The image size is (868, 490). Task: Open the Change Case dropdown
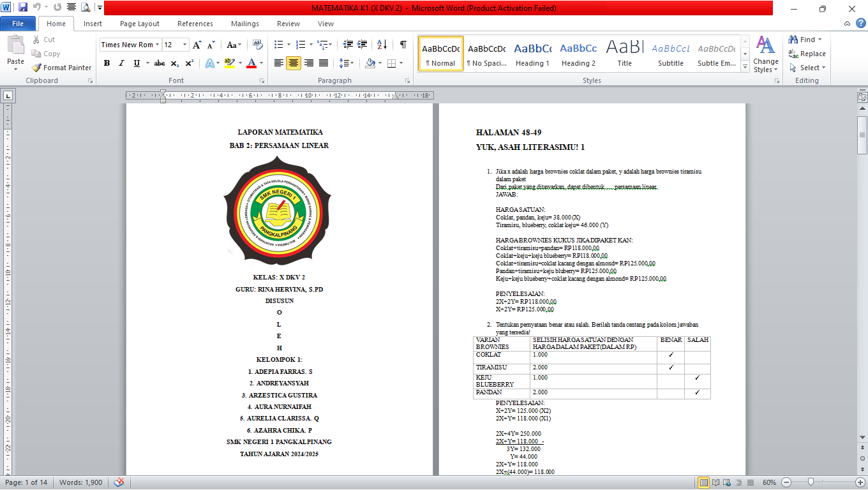pyautogui.click(x=234, y=45)
